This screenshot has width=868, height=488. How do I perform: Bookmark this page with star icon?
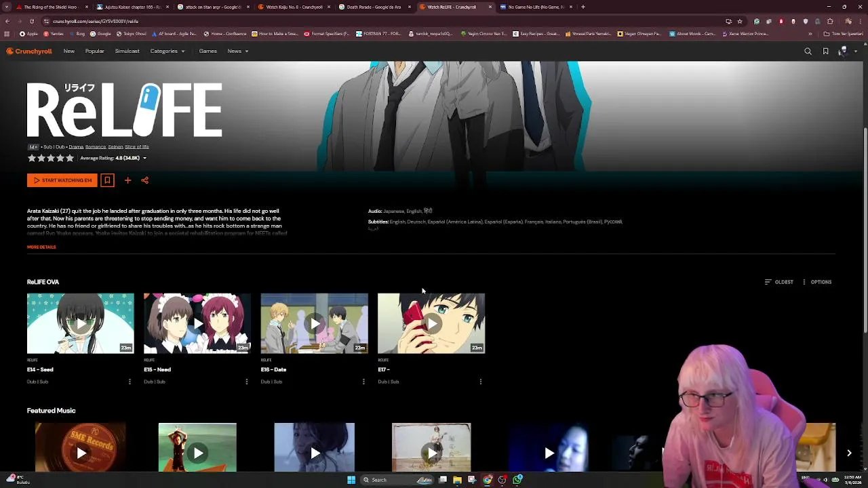[x=740, y=21]
